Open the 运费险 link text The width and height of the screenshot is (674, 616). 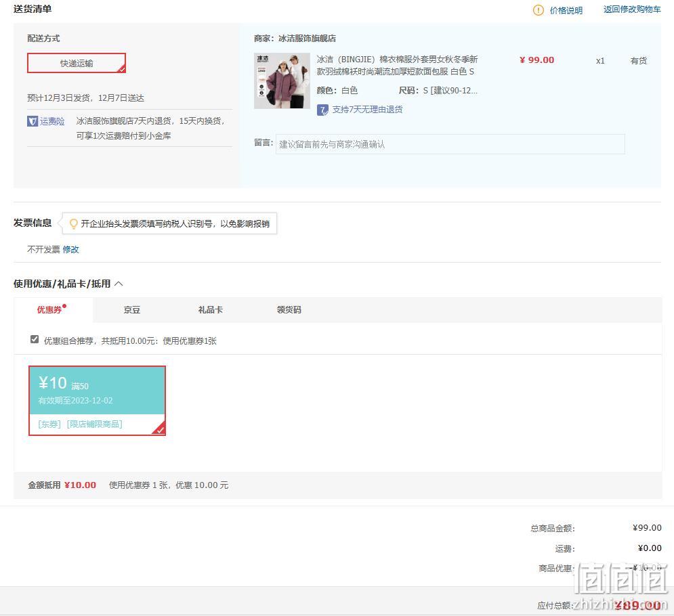[52, 121]
